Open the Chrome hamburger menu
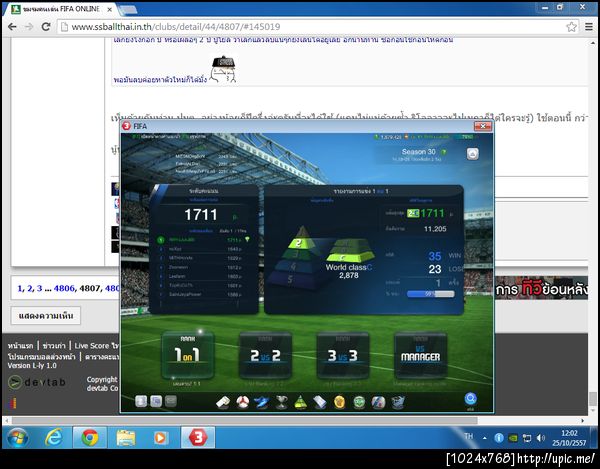The image size is (600, 469). [589, 27]
